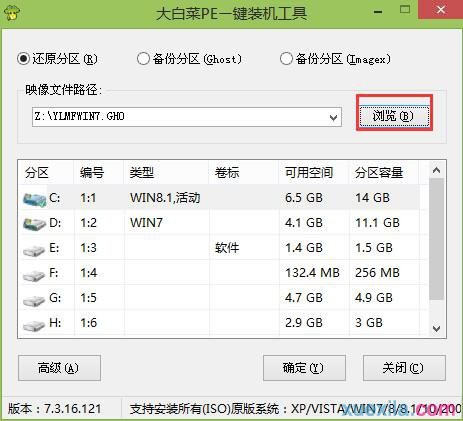Click the 浏览(B) browse button

point(394,116)
